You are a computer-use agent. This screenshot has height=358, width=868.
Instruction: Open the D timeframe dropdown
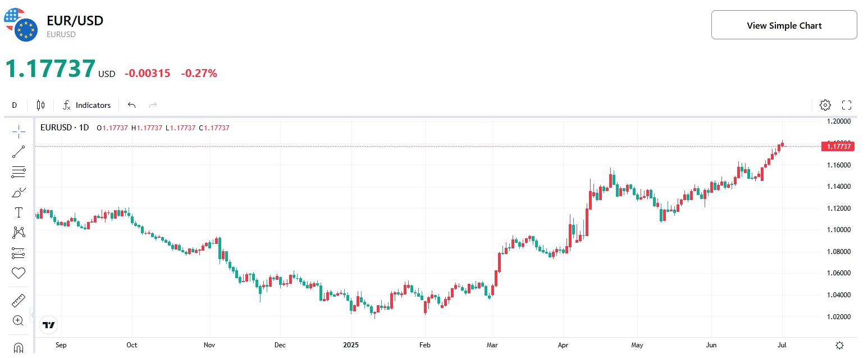point(14,105)
